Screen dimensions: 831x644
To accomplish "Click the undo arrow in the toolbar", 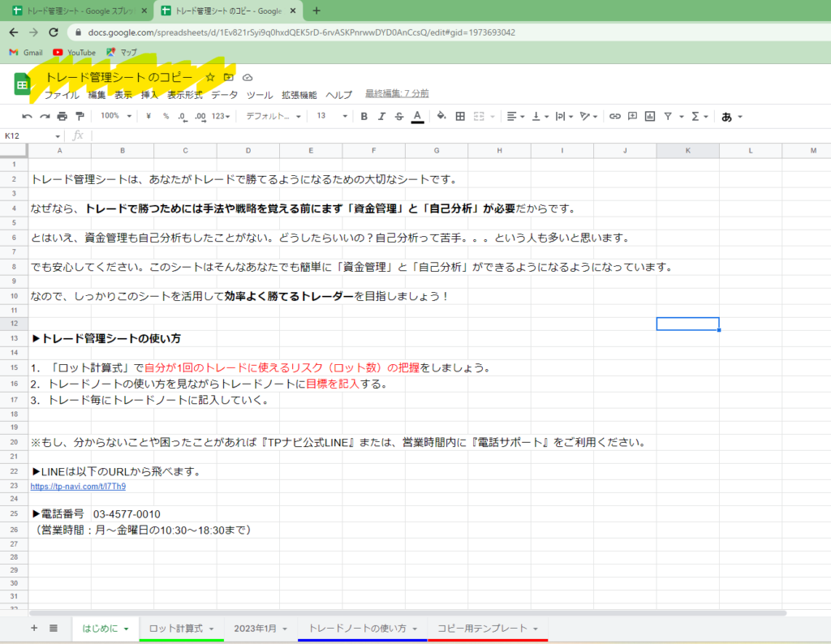I will point(28,117).
